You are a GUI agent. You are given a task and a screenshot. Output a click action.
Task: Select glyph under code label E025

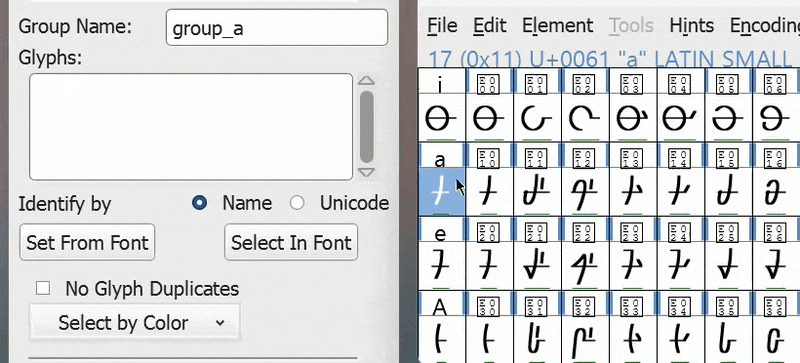(x=729, y=265)
